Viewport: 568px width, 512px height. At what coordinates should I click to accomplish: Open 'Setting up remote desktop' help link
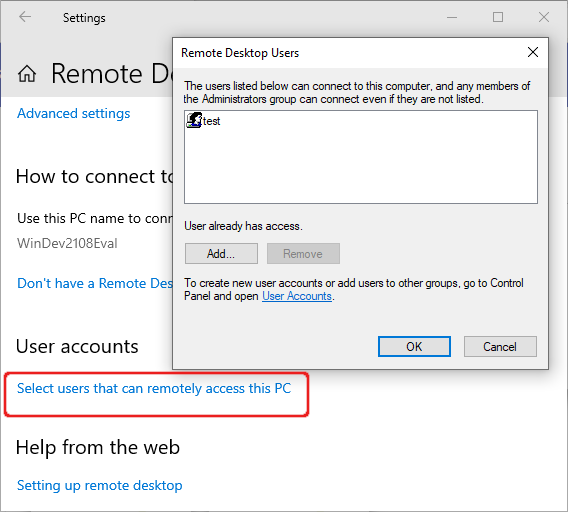coord(100,485)
